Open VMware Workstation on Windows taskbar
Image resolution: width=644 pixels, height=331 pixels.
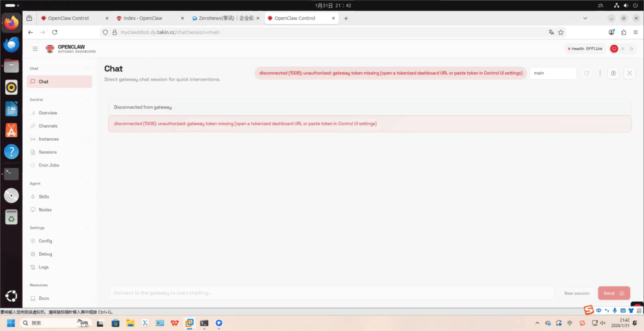tap(189, 323)
